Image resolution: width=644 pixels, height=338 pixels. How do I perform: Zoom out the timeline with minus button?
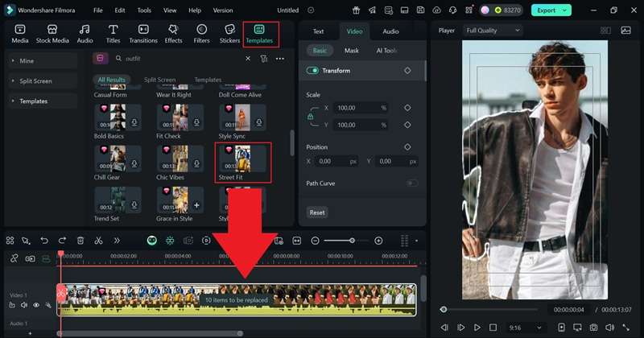pos(315,241)
